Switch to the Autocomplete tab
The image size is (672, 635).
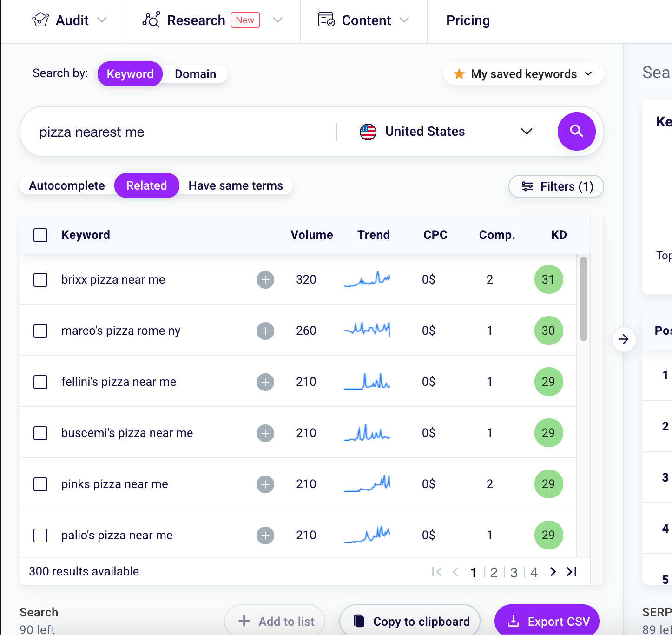pyautogui.click(x=66, y=185)
